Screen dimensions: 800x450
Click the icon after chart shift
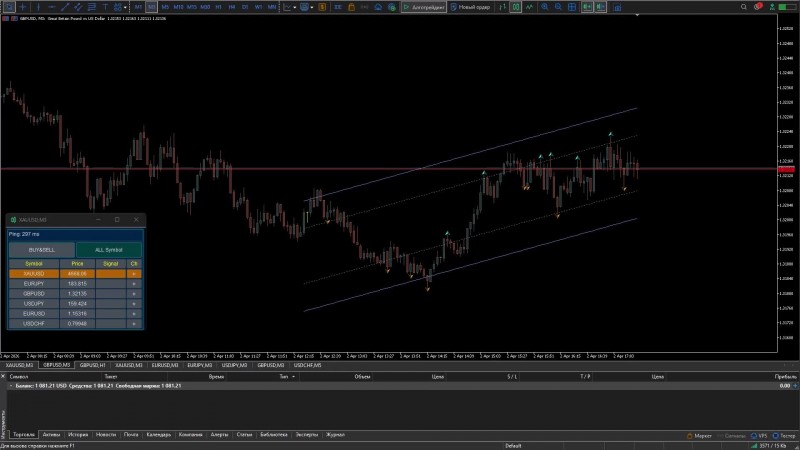point(617,7)
